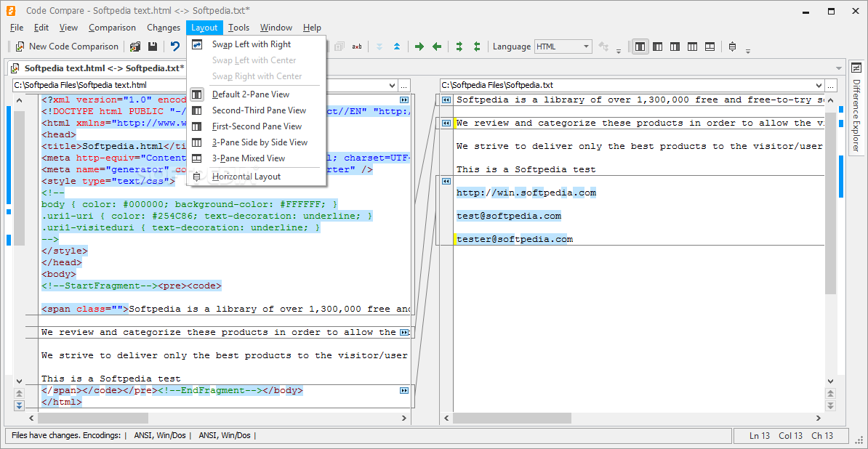
Task: Click 'tester@softpedia.com' line in right pane
Action: (514, 240)
